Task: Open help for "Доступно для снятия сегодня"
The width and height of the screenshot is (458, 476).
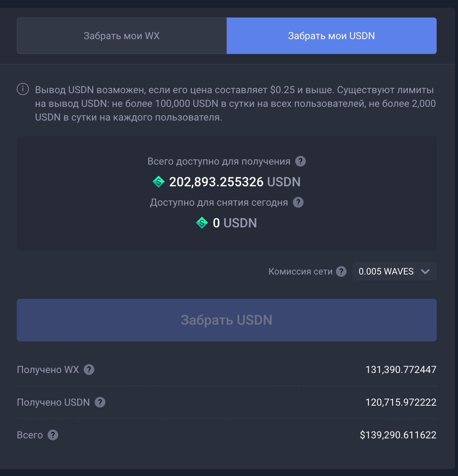Action: click(x=298, y=202)
